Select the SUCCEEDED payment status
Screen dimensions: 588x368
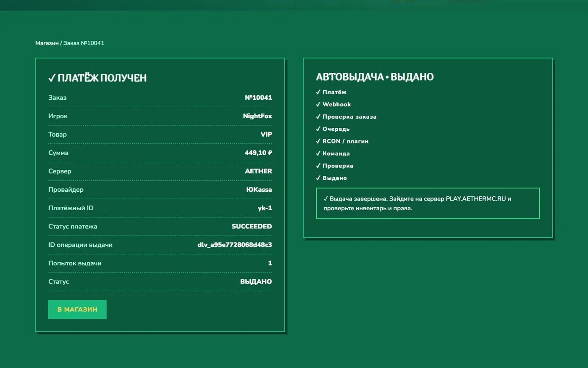click(x=252, y=226)
